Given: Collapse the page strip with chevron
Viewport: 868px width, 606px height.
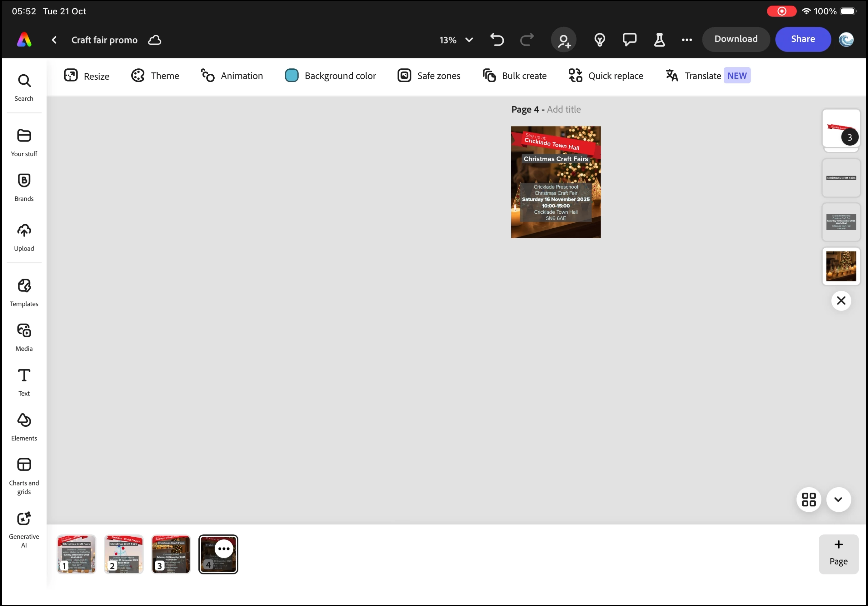Looking at the screenshot, I should coord(838,499).
